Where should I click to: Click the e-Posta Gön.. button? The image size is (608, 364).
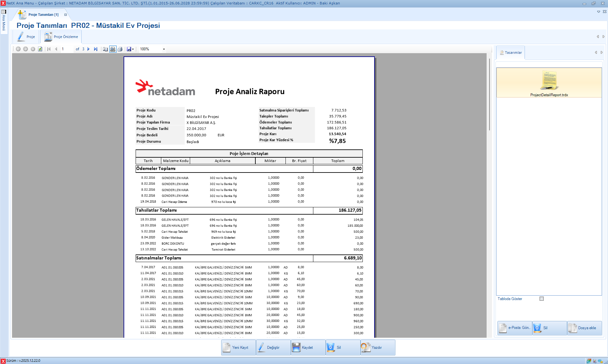click(515, 328)
